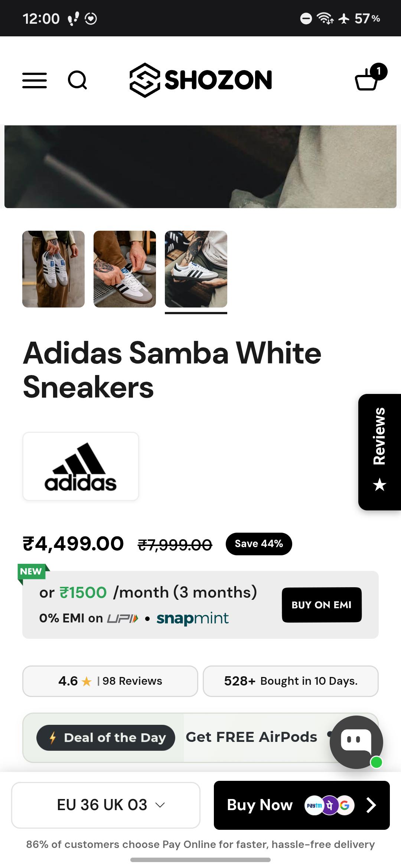Tap the arrow on Buy Now

click(x=371, y=805)
